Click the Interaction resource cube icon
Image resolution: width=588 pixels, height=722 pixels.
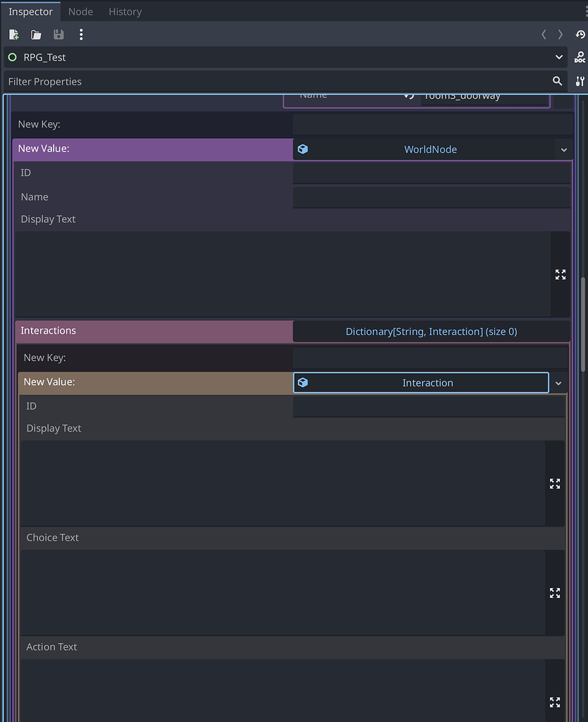point(303,382)
